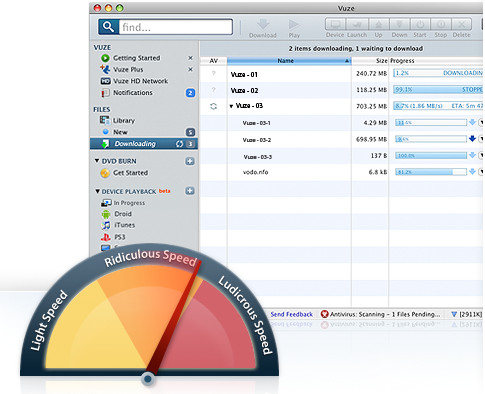485x394 pixels.
Task: Click the search magnifier icon
Action: tap(108, 26)
